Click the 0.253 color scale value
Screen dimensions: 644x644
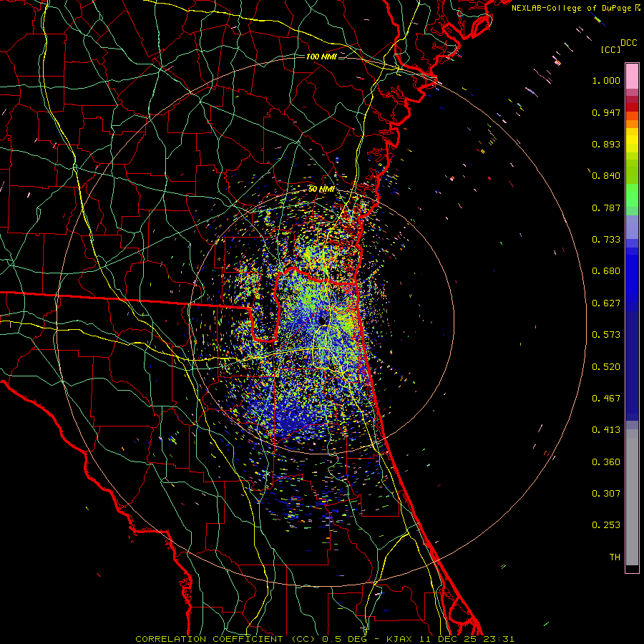pyautogui.click(x=606, y=525)
